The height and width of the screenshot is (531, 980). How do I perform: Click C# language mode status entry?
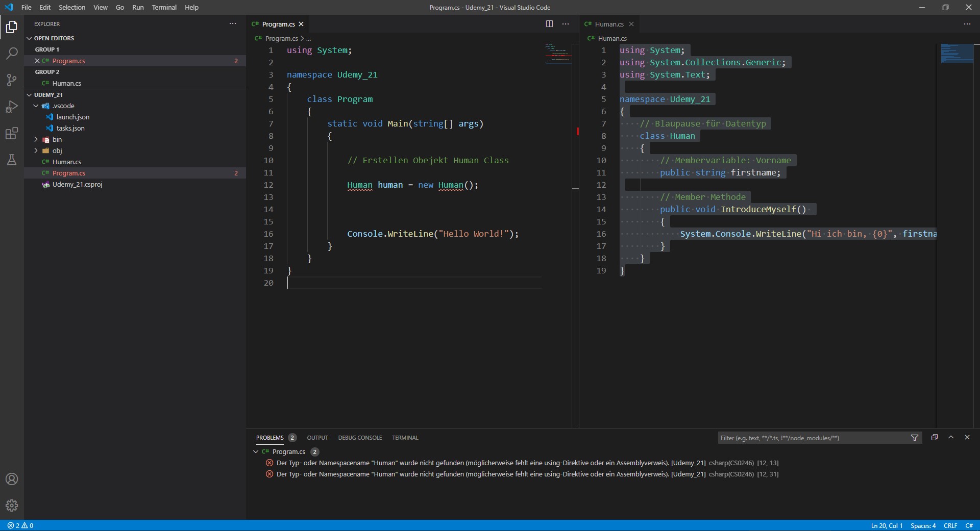(x=969, y=525)
